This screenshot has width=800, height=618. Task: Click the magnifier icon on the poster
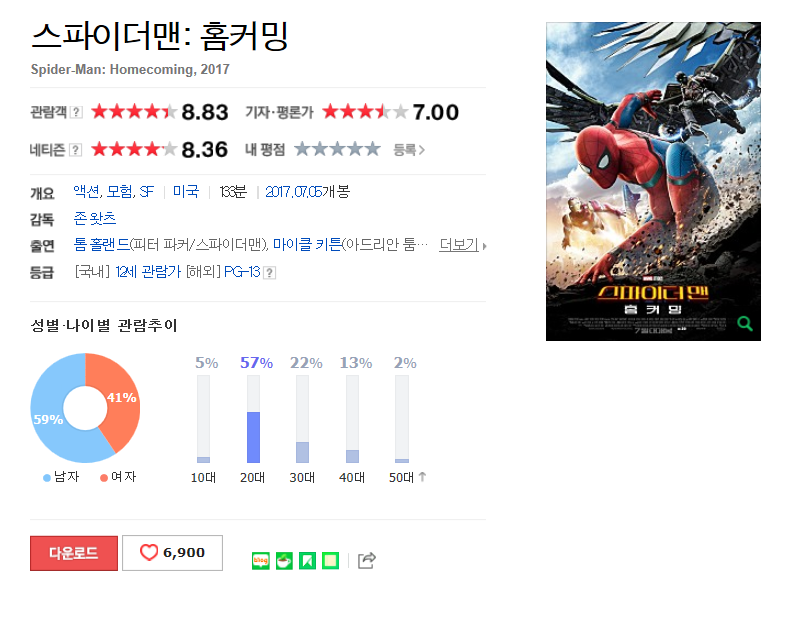click(744, 324)
